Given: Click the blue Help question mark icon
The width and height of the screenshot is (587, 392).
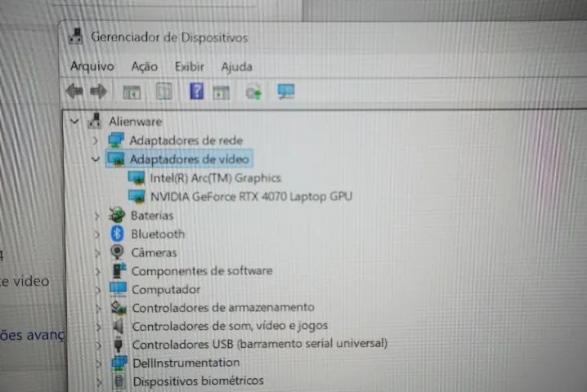Looking at the screenshot, I should (196, 91).
